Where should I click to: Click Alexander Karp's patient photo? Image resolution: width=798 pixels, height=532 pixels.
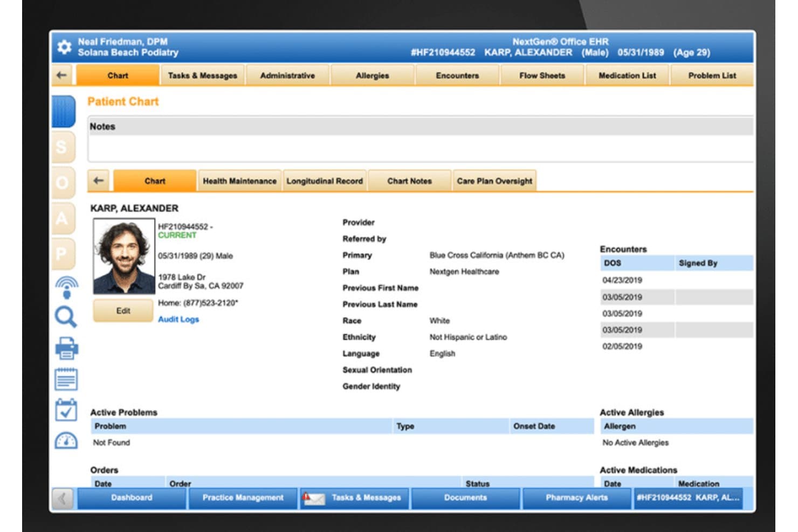[x=124, y=256]
